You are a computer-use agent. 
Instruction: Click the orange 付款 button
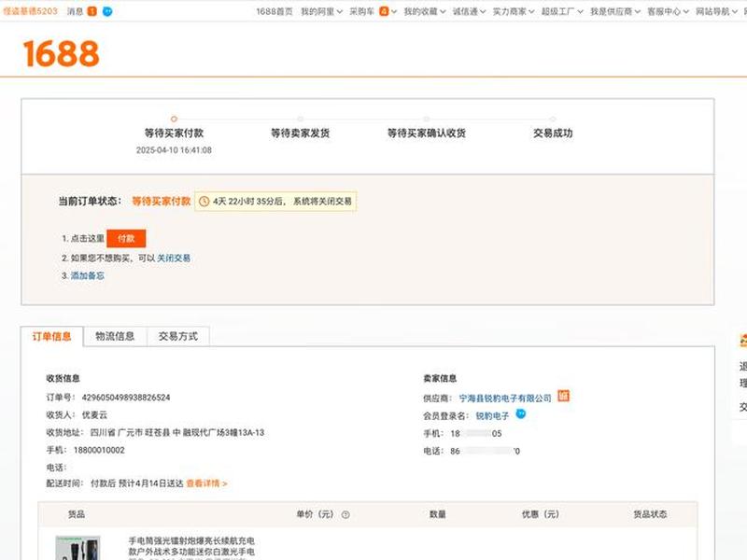[x=126, y=239]
